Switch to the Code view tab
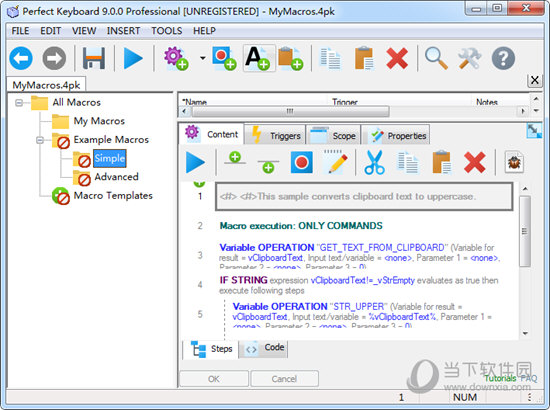 coord(263,348)
